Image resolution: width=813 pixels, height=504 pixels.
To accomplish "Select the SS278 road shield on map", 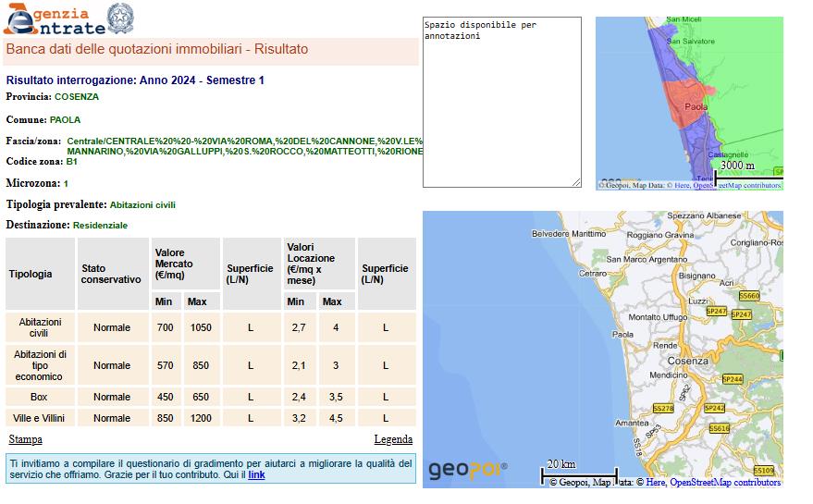I will tap(663, 408).
